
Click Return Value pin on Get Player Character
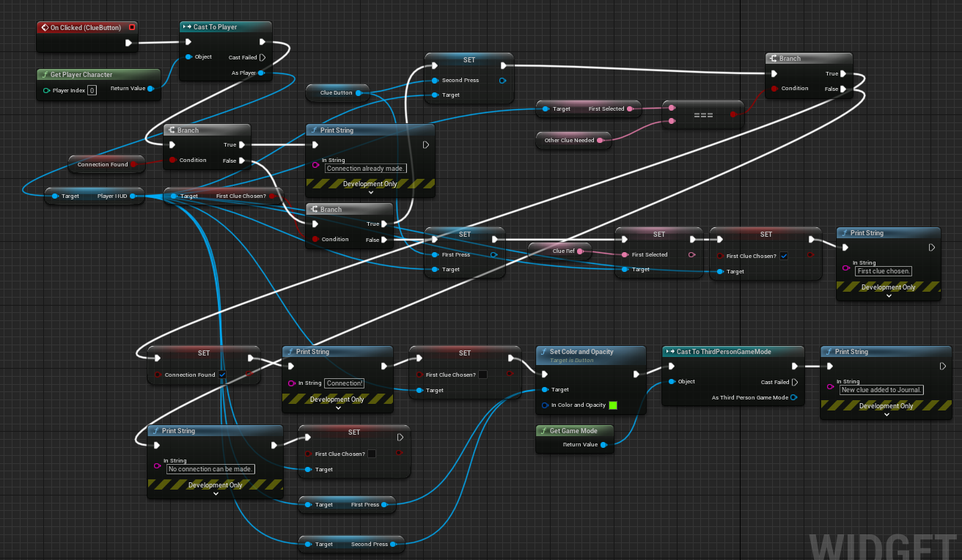point(150,89)
